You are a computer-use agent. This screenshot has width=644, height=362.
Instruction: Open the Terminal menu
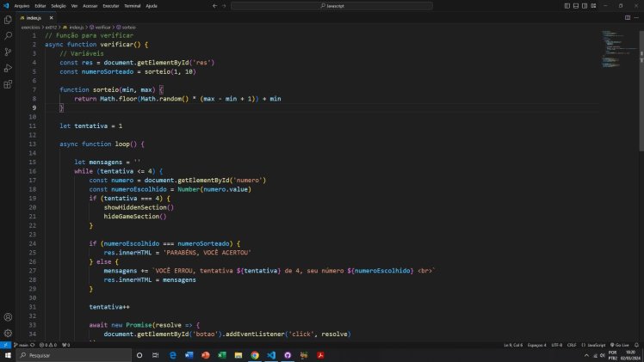(133, 6)
